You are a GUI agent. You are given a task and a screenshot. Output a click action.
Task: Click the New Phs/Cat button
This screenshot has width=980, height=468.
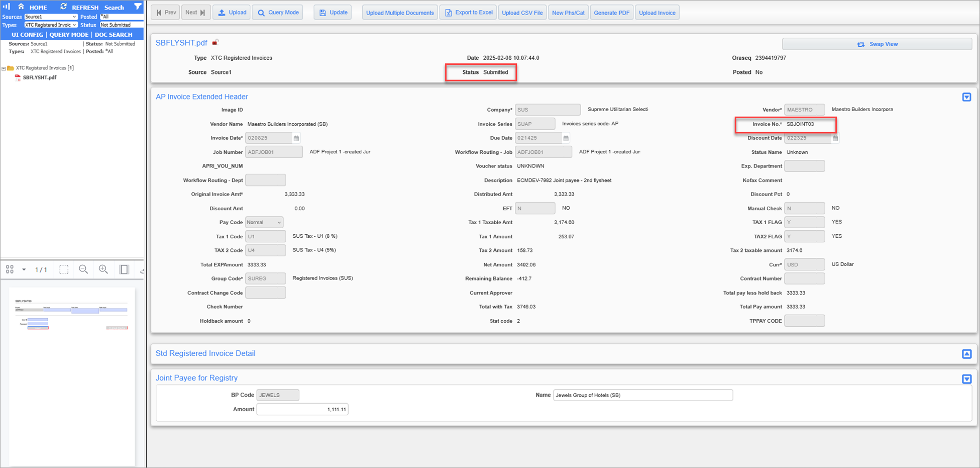[568, 13]
